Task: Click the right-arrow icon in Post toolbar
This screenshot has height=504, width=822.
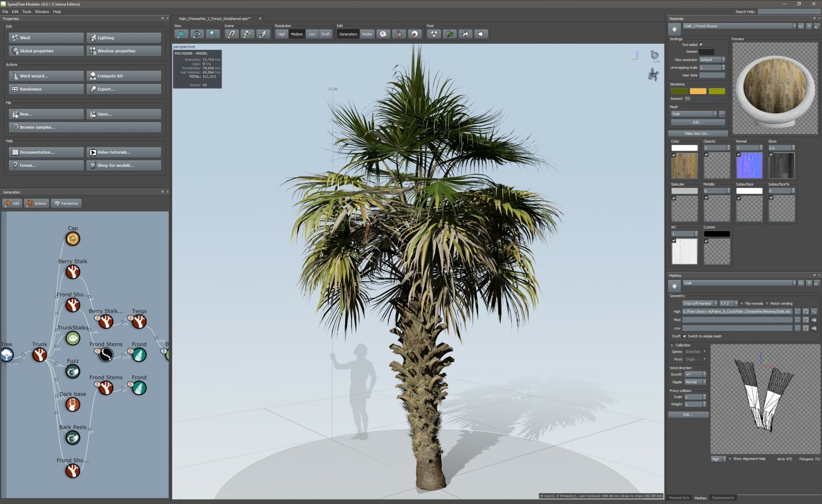Action: [481, 34]
